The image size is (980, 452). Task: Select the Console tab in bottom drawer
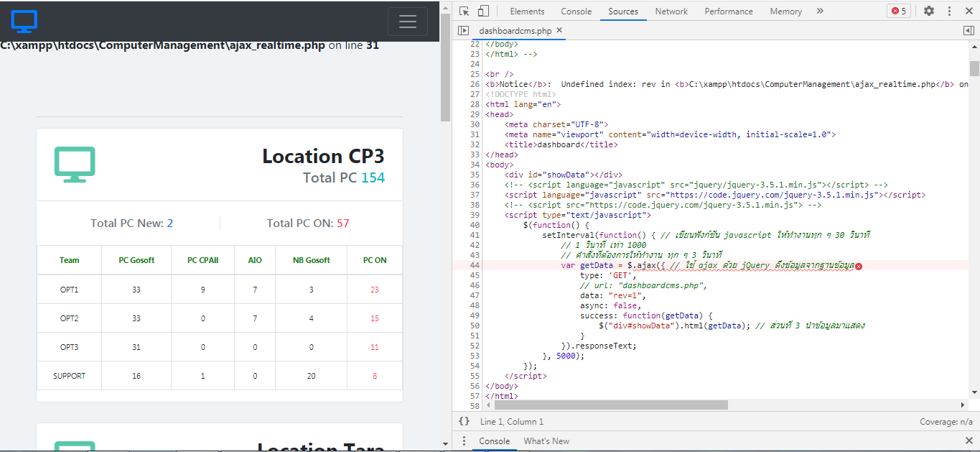tap(494, 441)
